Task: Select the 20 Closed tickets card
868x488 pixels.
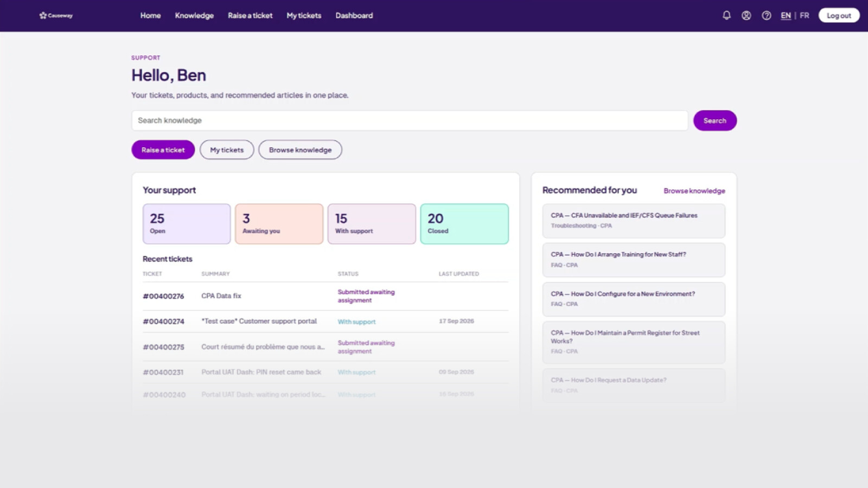Action: [x=464, y=224]
